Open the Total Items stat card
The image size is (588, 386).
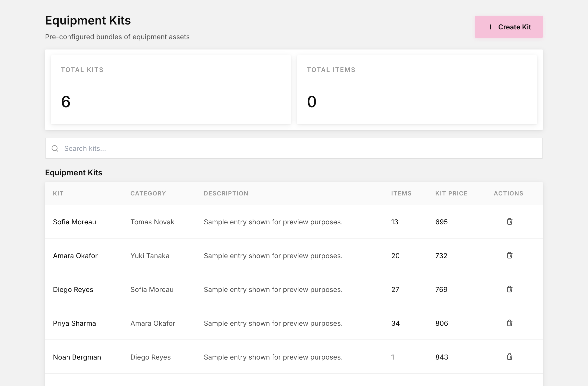(417, 90)
